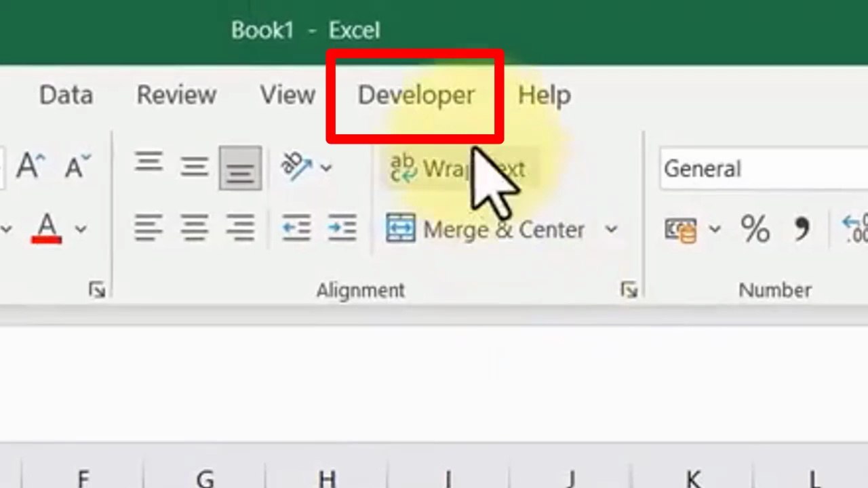Apply the red font color
The image size is (868, 488).
(47, 229)
